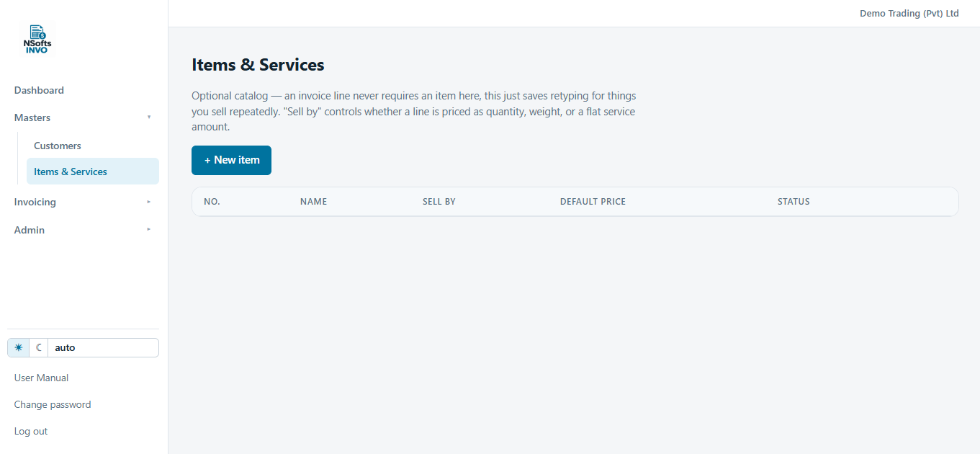This screenshot has width=980, height=454.
Task: Collapse the Masters menu section
Action: click(x=83, y=117)
